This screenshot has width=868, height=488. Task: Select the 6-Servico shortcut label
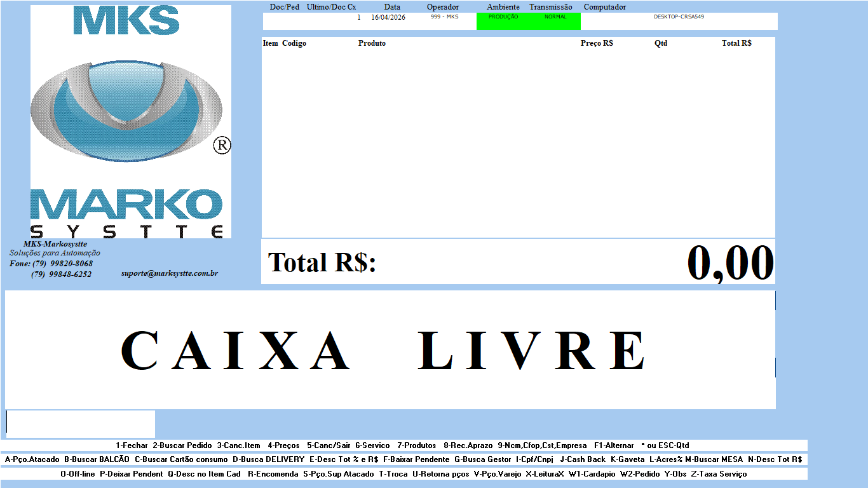[372, 445]
